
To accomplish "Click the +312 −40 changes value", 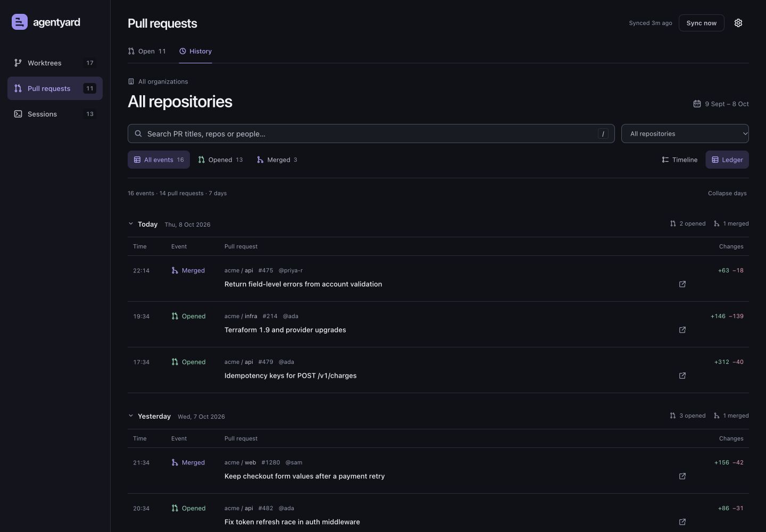I will (729, 362).
